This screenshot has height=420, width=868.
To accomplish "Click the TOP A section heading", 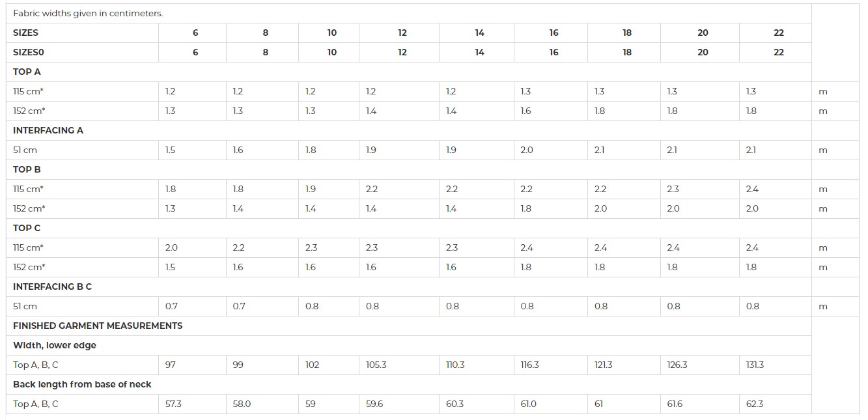I will (27, 72).
